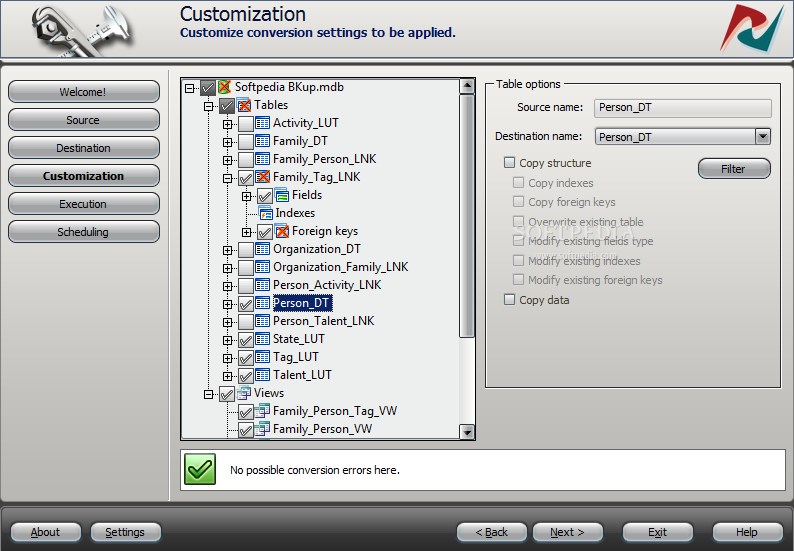This screenshot has width=794, height=551.
Task: Collapse the Views node
Action: coord(208,395)
